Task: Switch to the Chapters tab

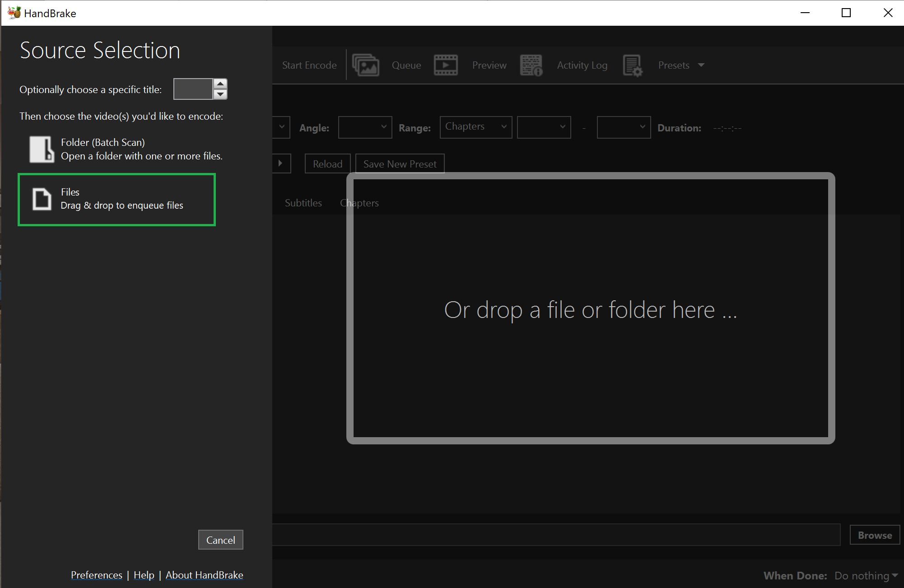Action: (359, 202)
